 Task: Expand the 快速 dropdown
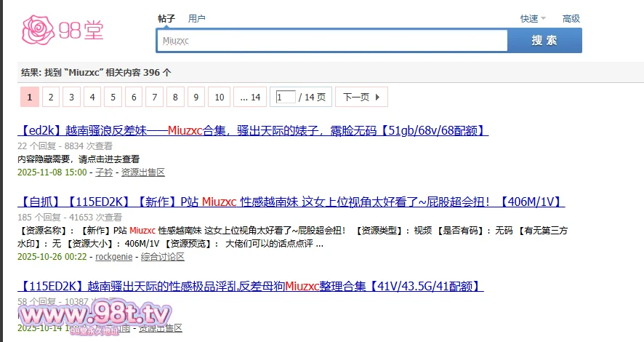[x=532, y=19]
